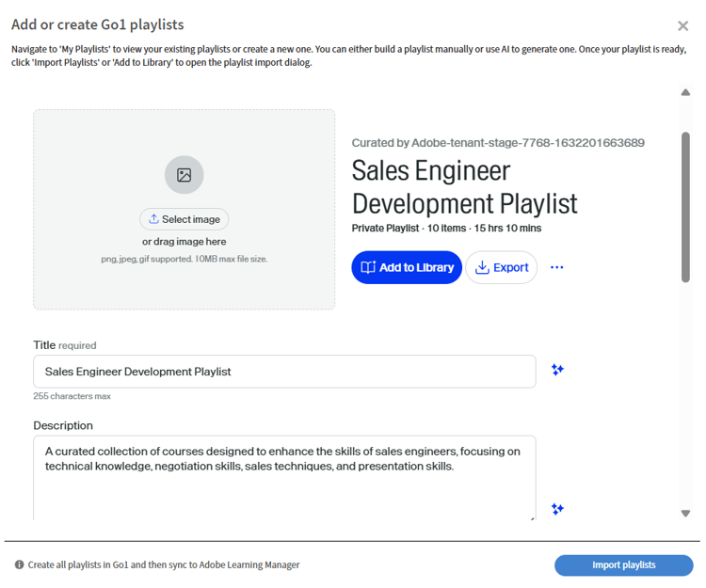Image resolution: width=706 pixels, height=588 pixels.
Task: Open the more options ellipsis menu
Action: (x=557, y=267)
